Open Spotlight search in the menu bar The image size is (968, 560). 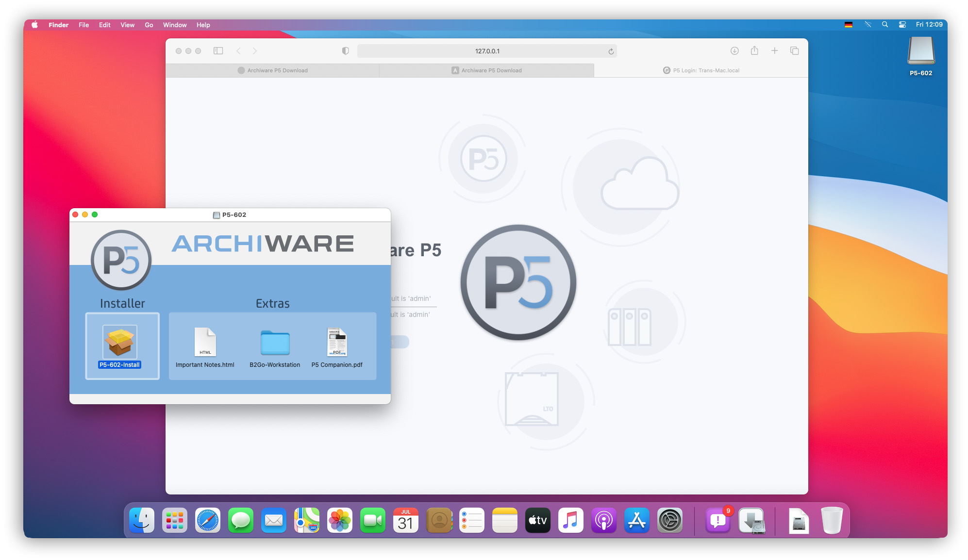[885, 24]
